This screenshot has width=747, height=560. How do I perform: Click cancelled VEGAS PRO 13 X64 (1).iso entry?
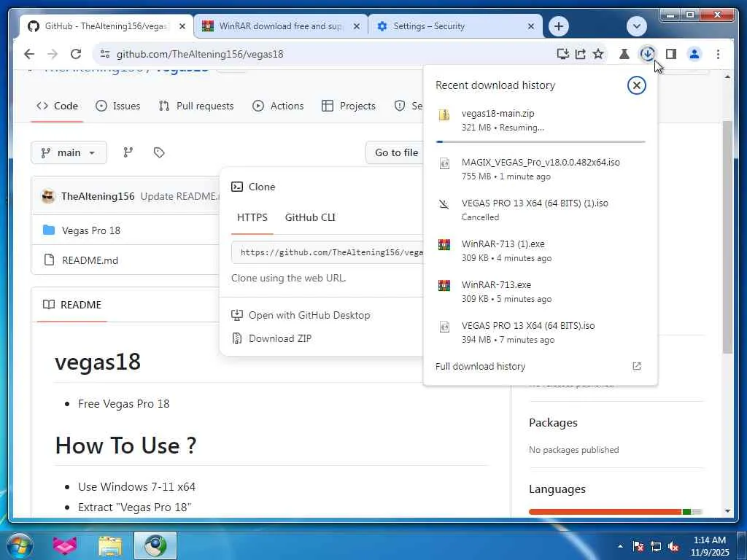coord(541,210)
